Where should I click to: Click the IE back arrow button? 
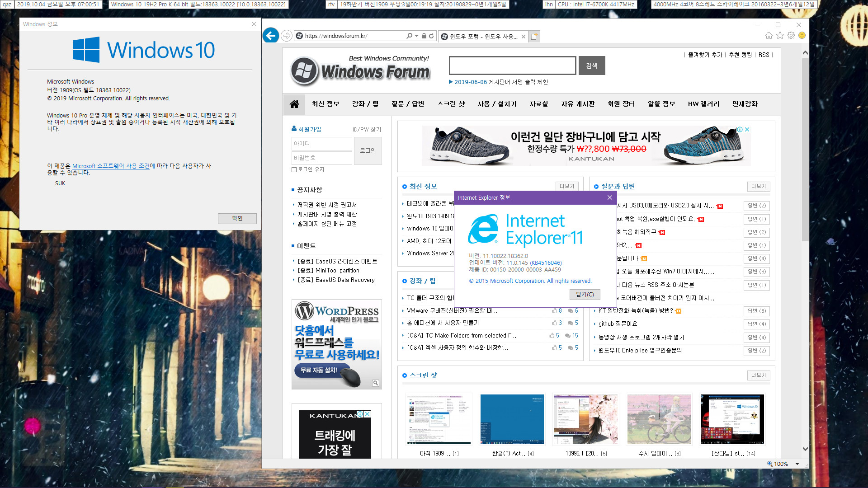[271, 35]
